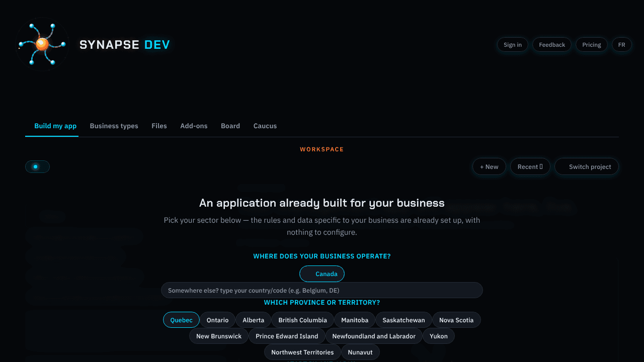Open the Business types tab
The height and width of the screenshot is (362, 644).
pyautogui.click(x=114, y=126)
